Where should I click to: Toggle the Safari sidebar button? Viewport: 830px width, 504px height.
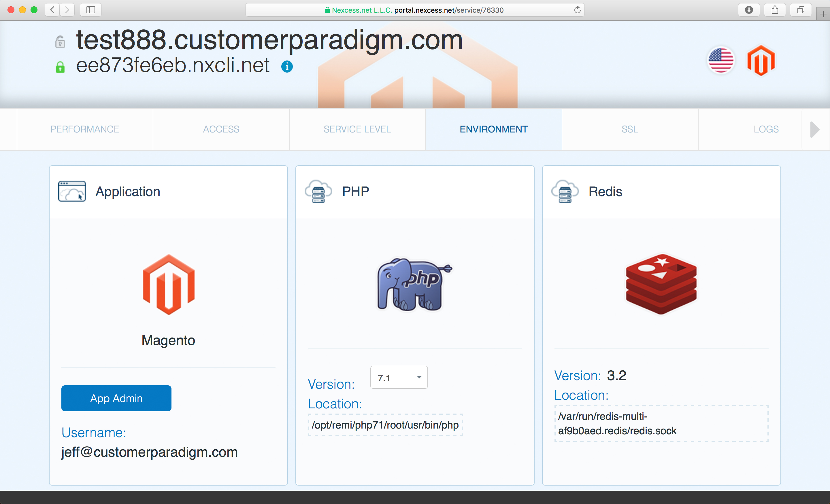tap(90, 10)
